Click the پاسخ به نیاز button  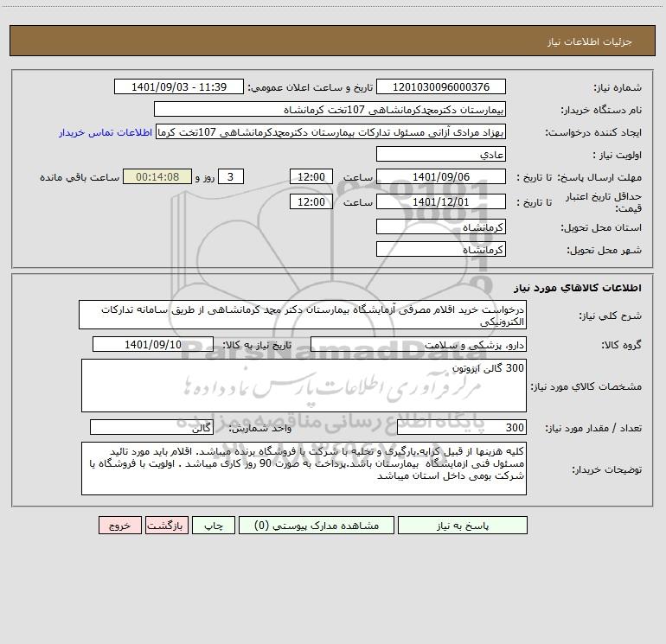point(462,525)
